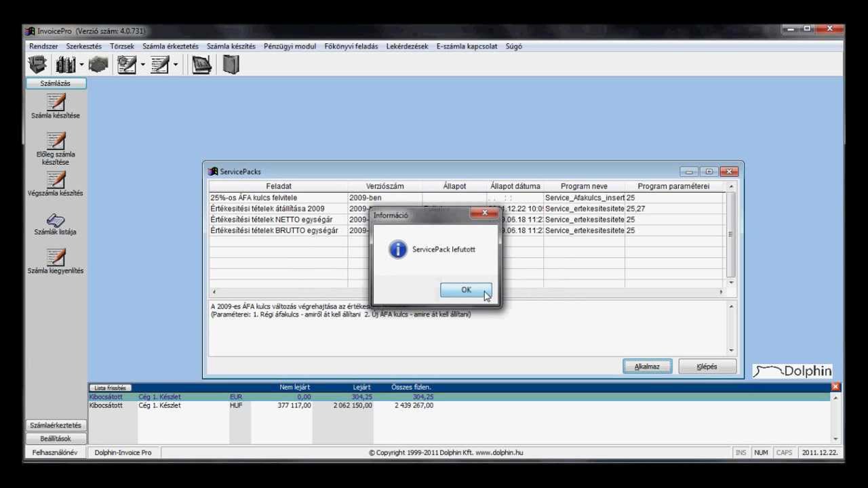The height and width of the screenshot is (488, 868).
Task: Click the 2011.12.22. date in status bar
Action: pos(820,452)
